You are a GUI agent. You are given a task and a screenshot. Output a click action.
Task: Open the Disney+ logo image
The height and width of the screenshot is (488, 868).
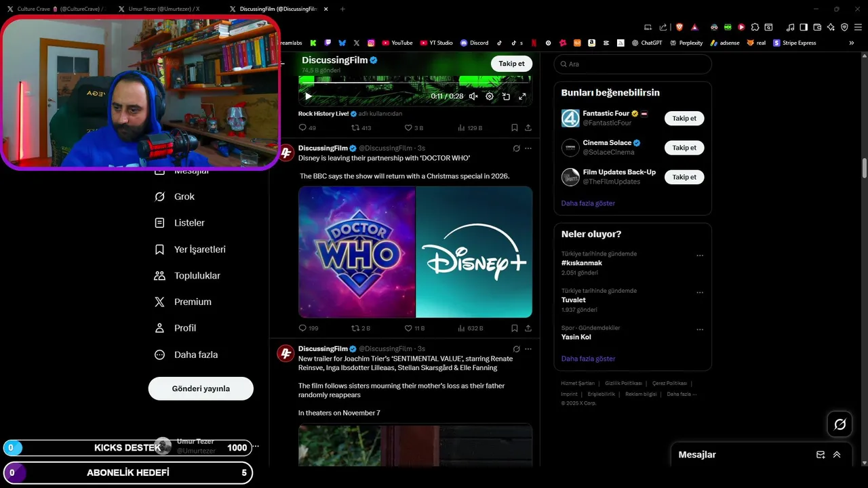point(474,252)
